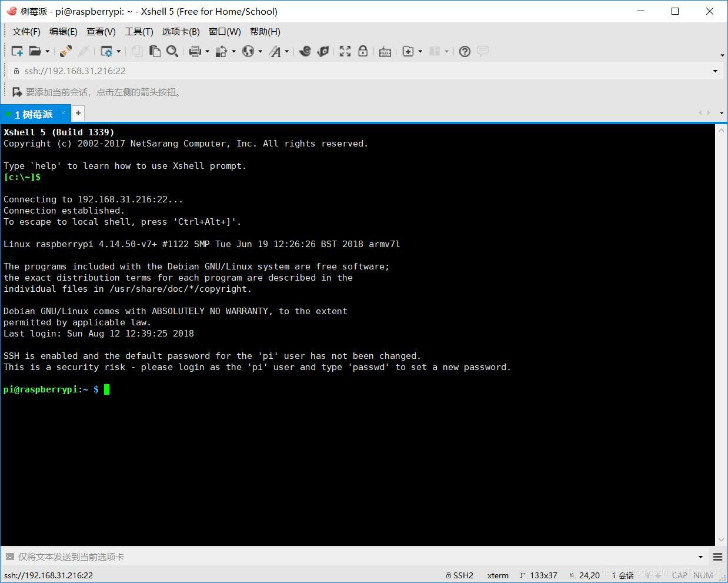Expand the Properties gear dropdown arrow

pos(119,51)
